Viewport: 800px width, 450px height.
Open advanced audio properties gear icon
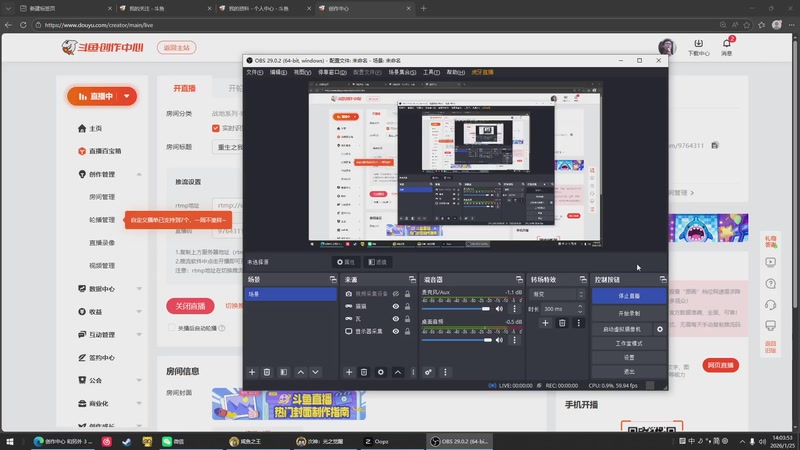pos(428,372)
